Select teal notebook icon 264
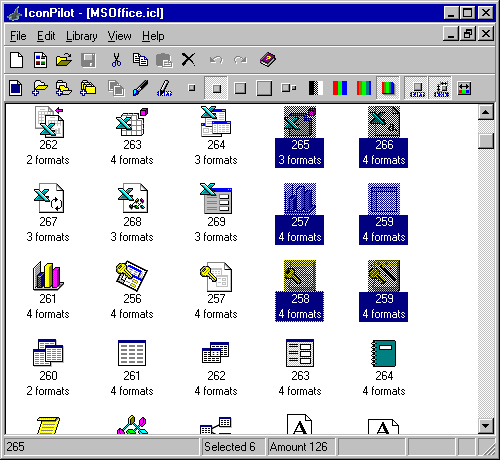 (x=384, y=367)
